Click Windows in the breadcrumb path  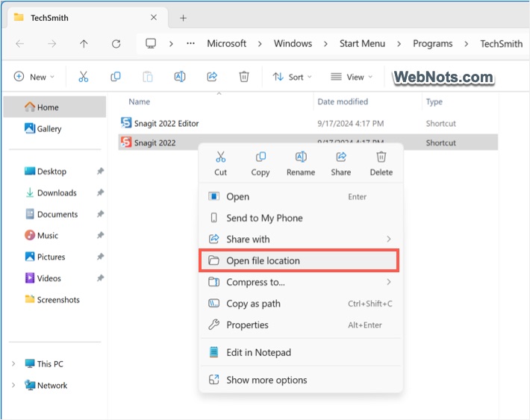click(293, 43)
